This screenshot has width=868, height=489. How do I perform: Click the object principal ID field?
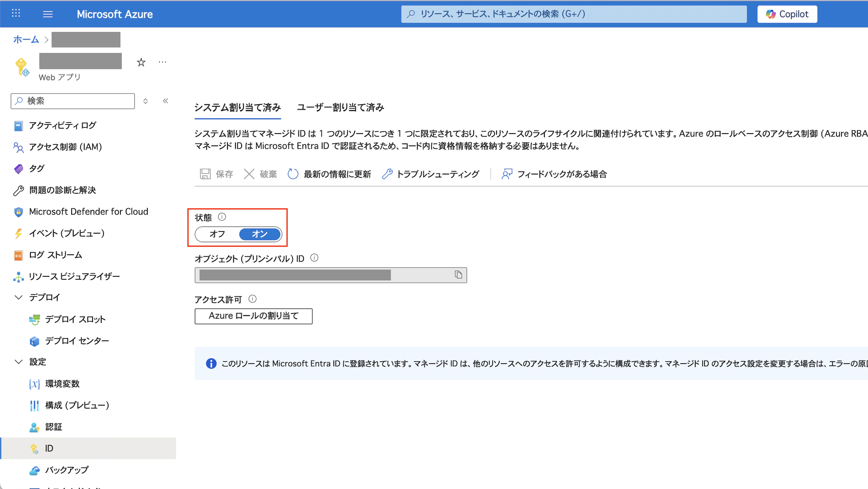pyautogui.click(x=331, y=275)
